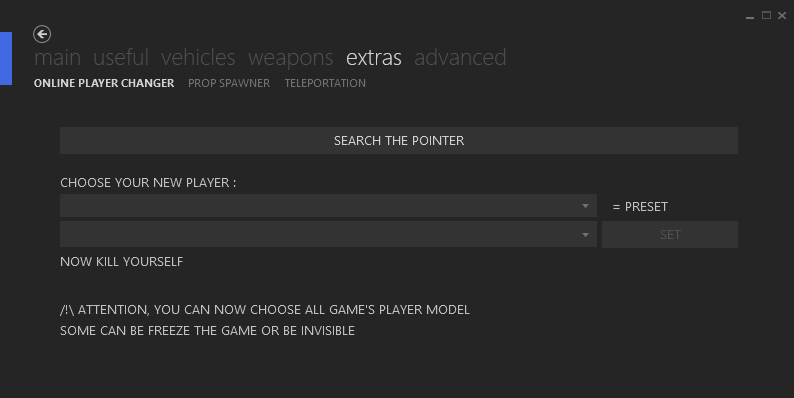Click the Search The Pointer button
794x398 pixels.
pos(399,140)
